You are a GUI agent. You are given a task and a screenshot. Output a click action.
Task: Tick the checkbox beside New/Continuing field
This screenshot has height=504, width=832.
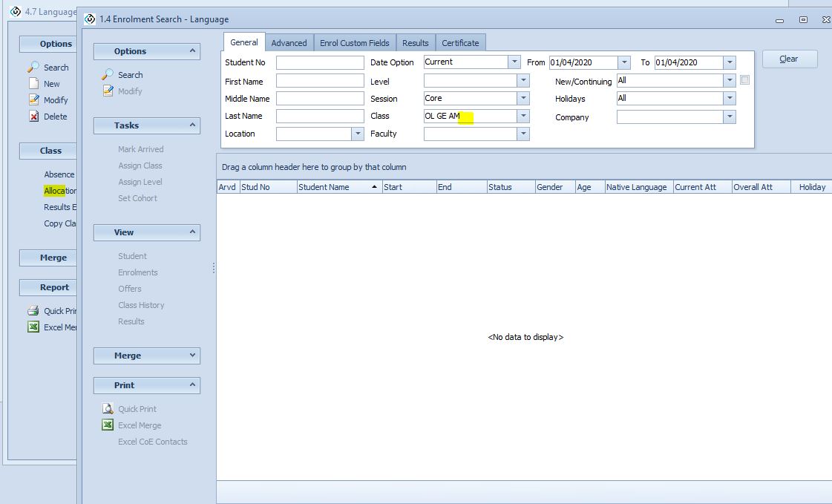point(744,80)
